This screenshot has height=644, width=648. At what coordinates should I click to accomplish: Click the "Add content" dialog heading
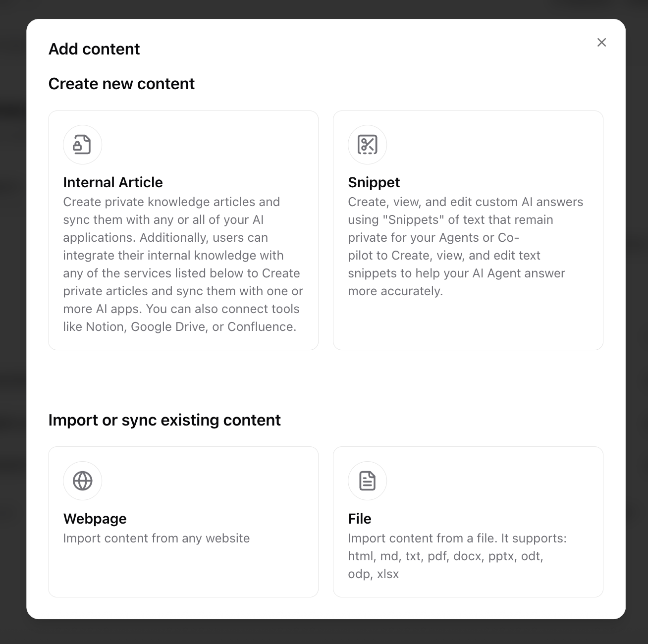point(94,49)
